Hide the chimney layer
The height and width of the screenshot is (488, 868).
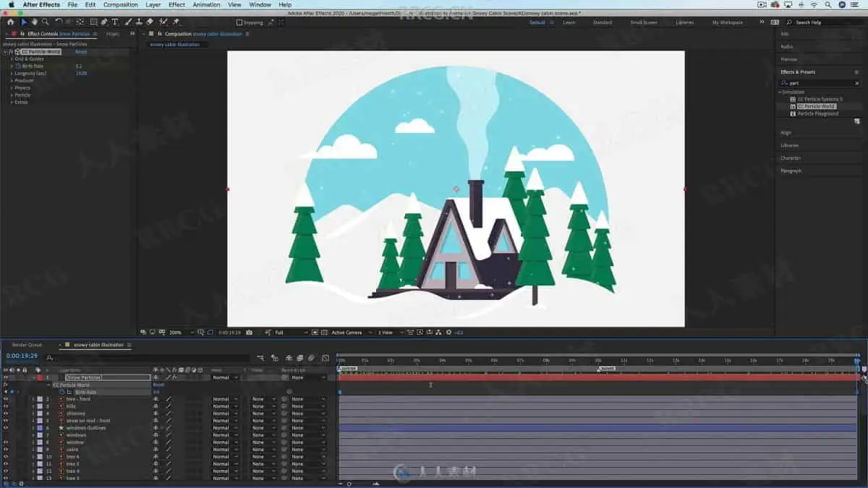click(x=5, y=414)
